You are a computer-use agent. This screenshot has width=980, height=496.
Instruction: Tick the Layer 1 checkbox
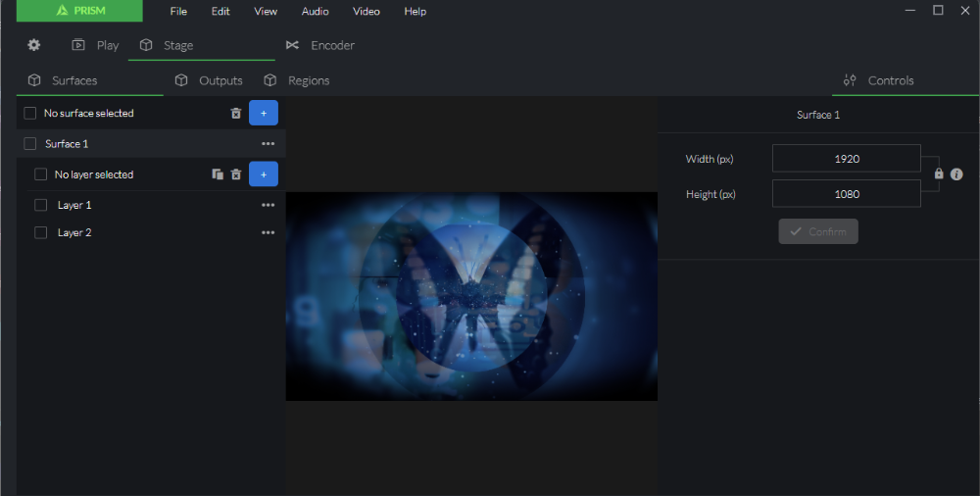click(x=40, y=205)
